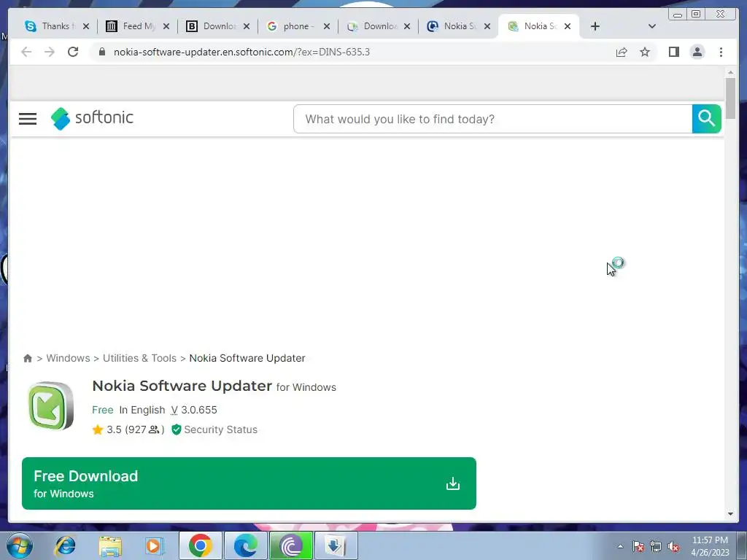Image resolution: width=747 pixels, height=560 pixels.
Task: Open Windows Explorer folder from taskbar
Action: tap(110, 546)
